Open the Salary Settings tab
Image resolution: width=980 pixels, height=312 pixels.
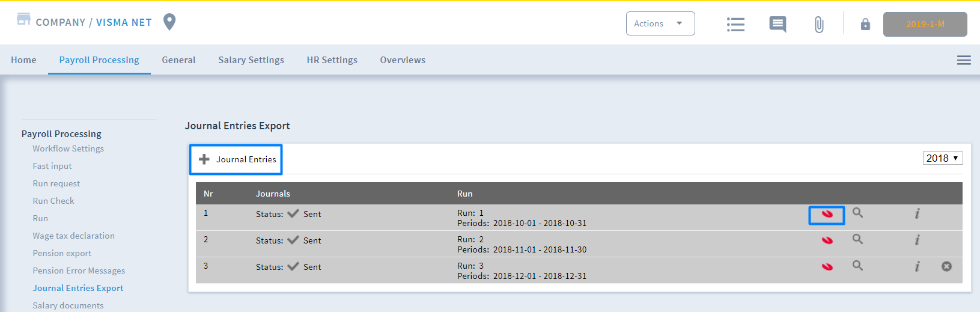251,60
